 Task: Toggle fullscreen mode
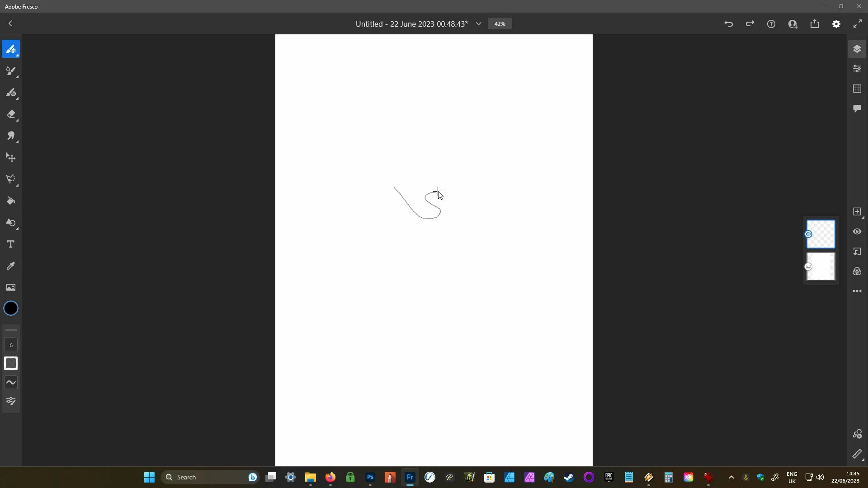click(x=858, y=24)
